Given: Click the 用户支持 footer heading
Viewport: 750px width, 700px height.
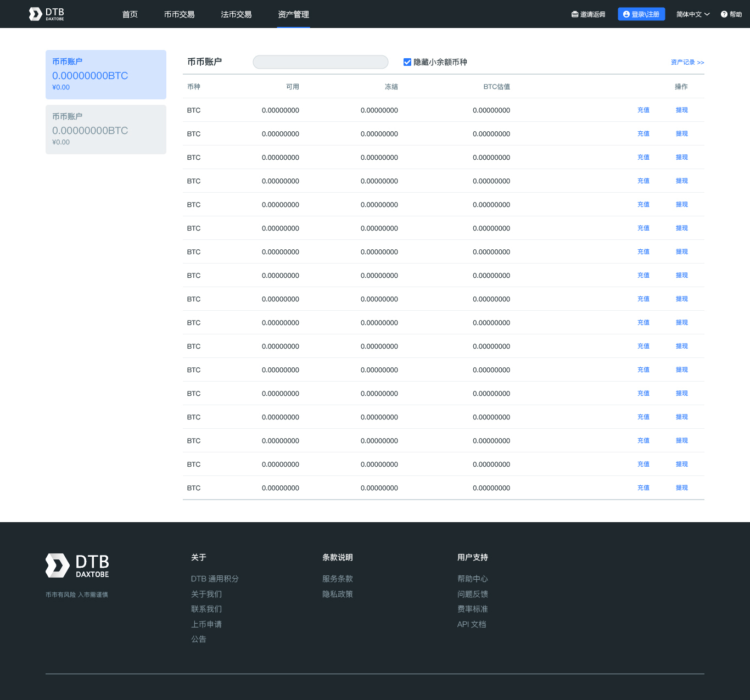Looking at the screenshot, I should click(473, 557).
